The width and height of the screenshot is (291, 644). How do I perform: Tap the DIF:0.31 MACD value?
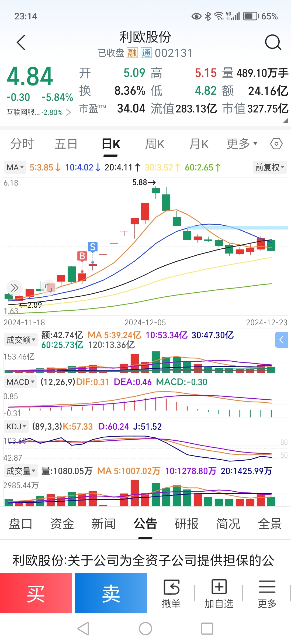click(x=92, y=382)
